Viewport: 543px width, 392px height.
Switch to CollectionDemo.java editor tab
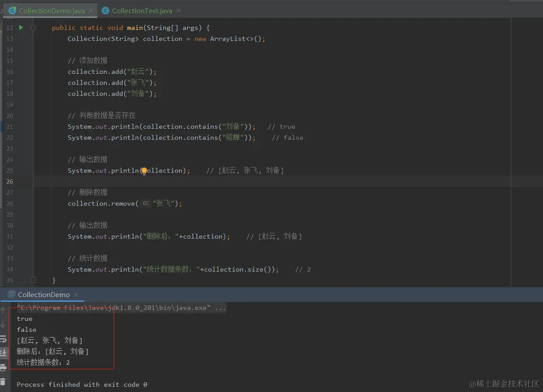point(51,11)
